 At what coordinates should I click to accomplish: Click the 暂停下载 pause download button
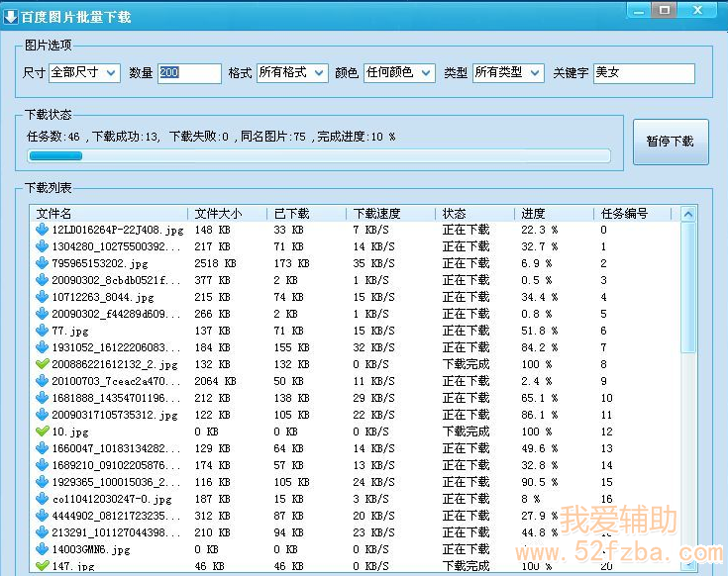point(671,142)
